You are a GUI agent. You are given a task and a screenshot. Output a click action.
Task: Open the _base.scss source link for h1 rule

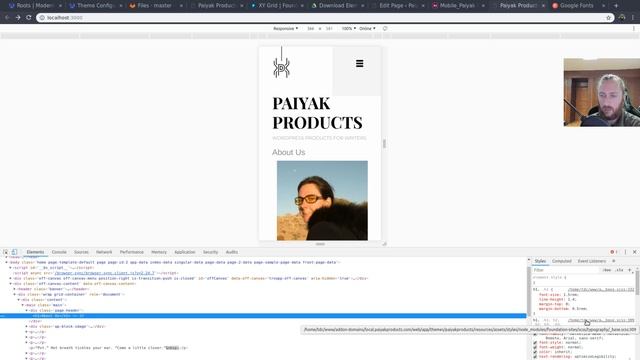601,289
